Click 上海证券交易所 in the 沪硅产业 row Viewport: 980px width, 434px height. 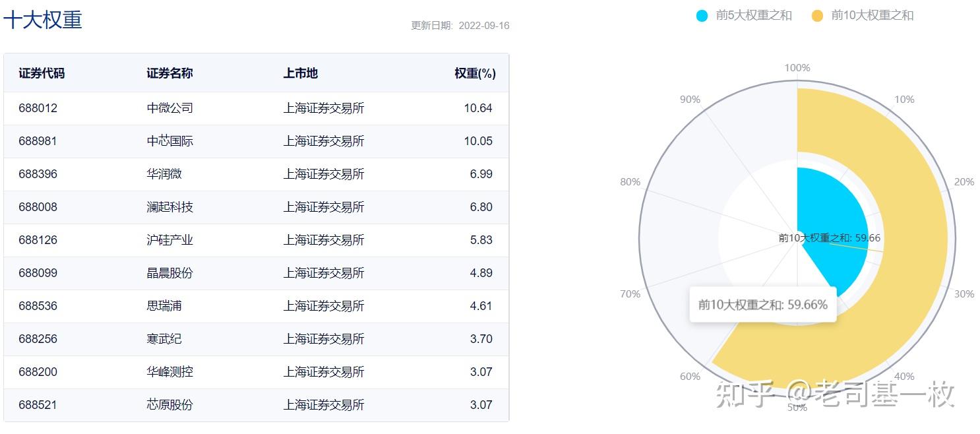tap(324, 240)
